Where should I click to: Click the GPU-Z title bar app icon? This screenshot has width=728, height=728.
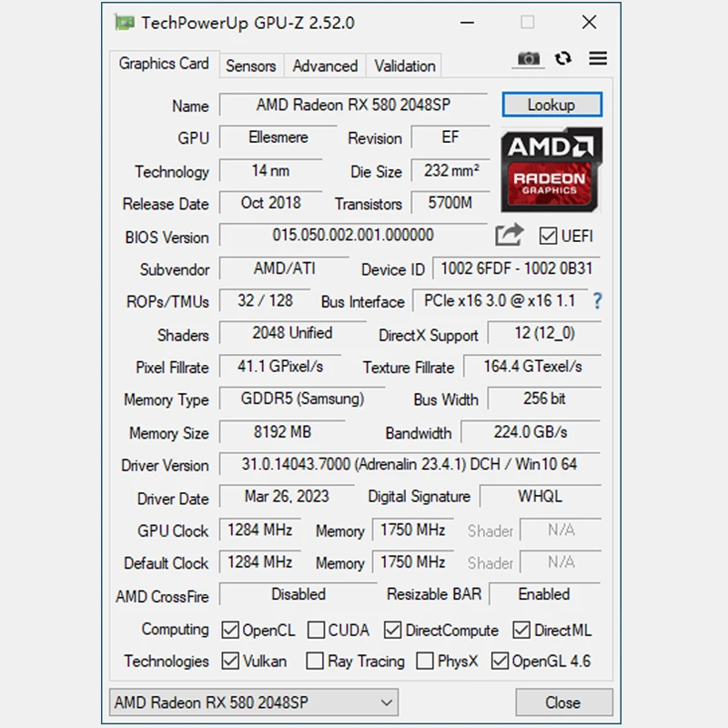[x=124, y=23]
